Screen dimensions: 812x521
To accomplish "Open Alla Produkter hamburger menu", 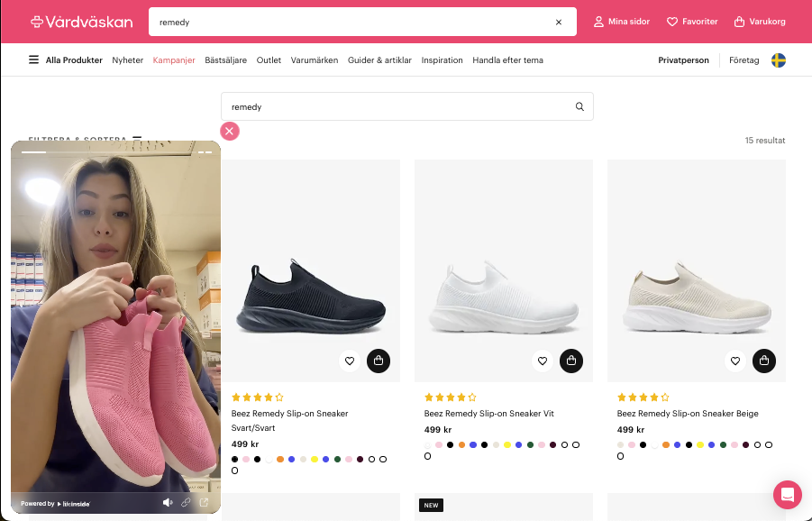I will (x=65, y=60).
